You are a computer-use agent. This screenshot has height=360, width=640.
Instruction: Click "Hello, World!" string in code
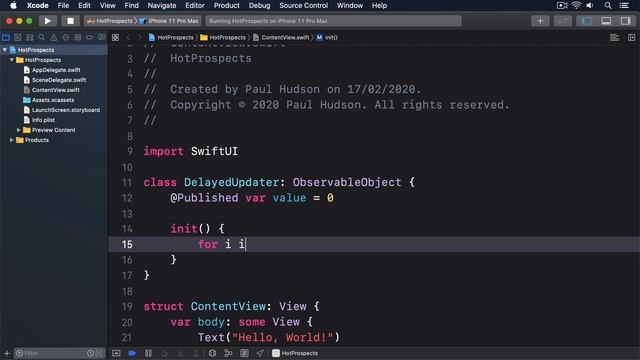(282, 338)
